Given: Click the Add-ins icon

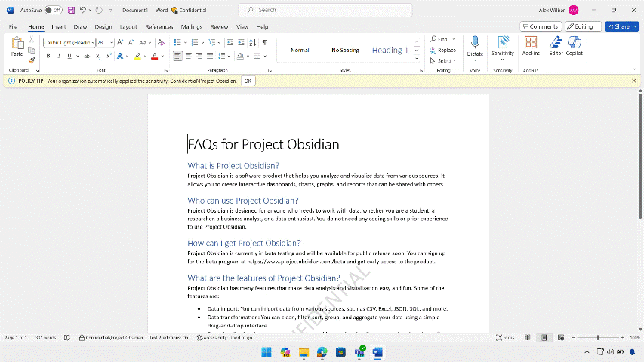Looking at the screenshot, I should coord(531,45).
